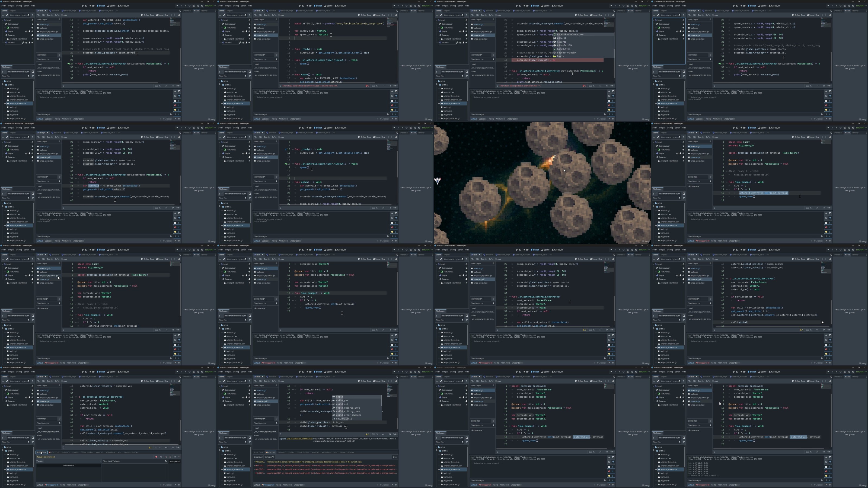This screenshot has width=868, height=488.
Task: Click the Continue icon in Stack Trace toolbar
Action: click(x=179, y=457)
